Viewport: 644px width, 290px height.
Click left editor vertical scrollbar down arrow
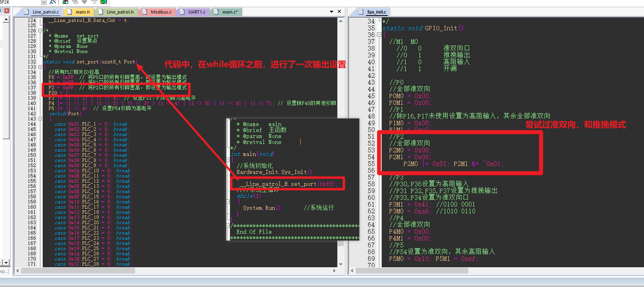tap(341, 264)
